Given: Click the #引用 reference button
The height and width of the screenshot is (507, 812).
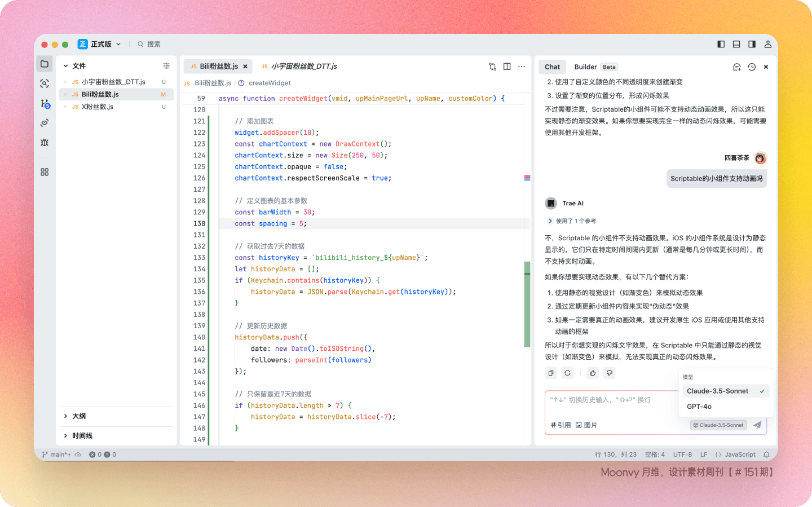Looking at the screenshot, I should click(x=561, y=425).
